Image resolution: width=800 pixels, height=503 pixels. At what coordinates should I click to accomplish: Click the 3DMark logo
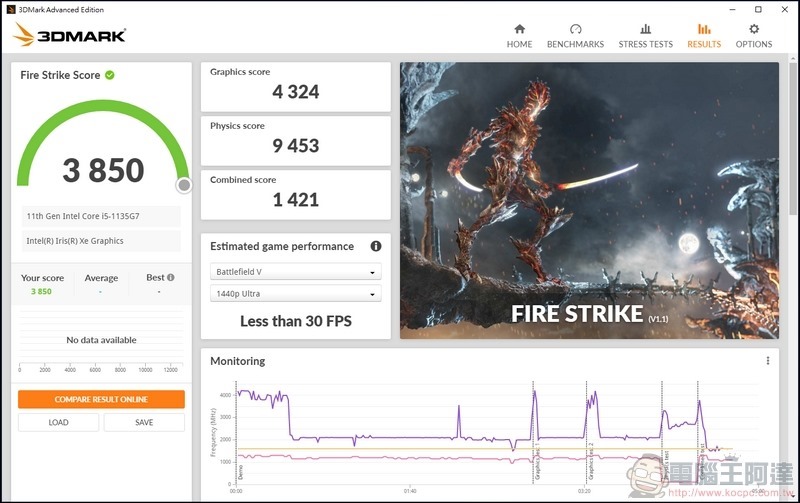(x=70, y=36)
